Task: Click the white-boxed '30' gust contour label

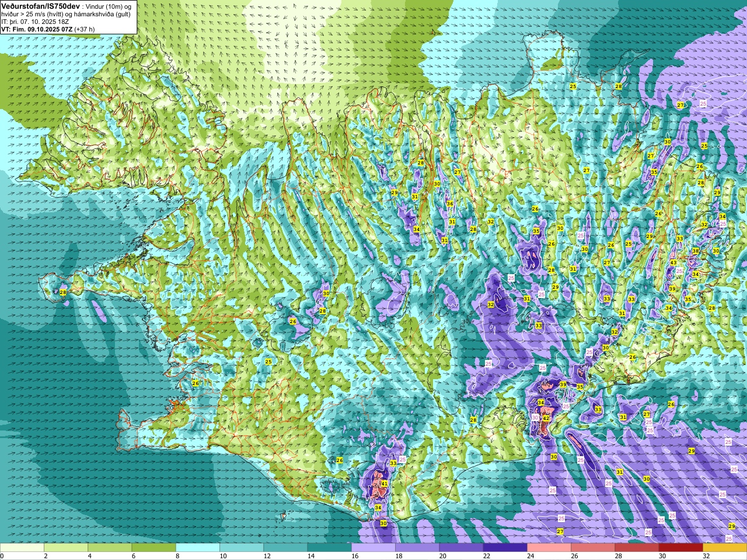Action: click(x=535, y=417)
